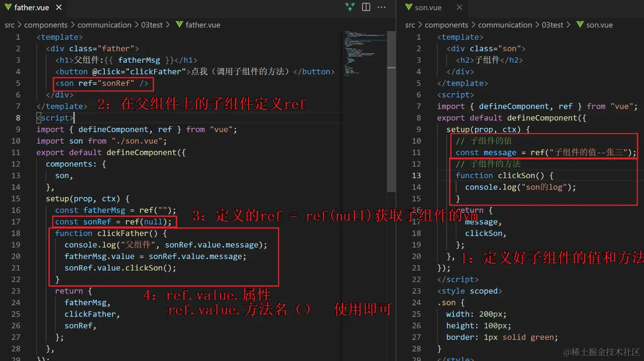Switch to the father.vue tab

(x=32, y=8)
